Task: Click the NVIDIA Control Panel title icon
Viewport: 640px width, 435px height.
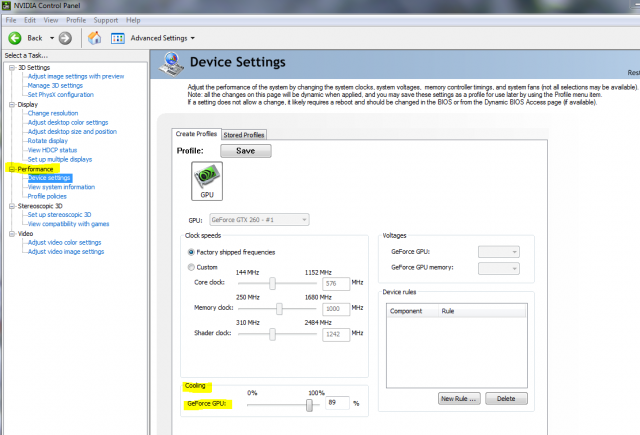Action: pyautogui.click(x=6, y=5)
